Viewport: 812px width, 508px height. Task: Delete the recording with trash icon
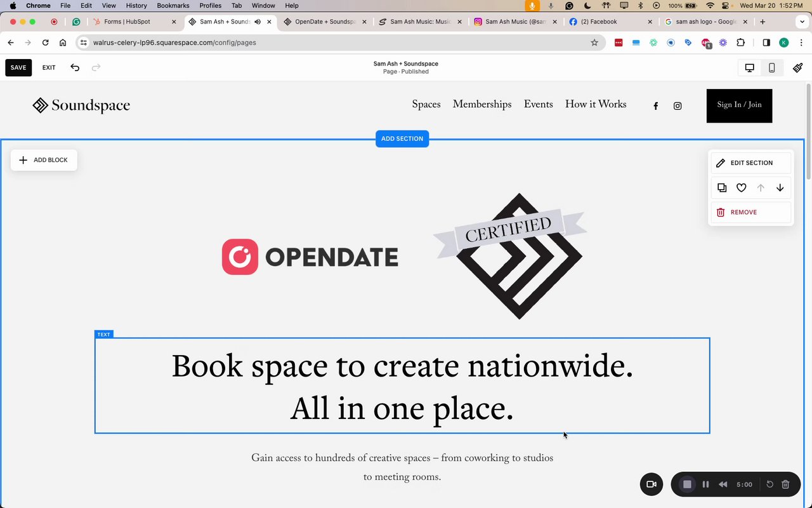tap(785, 485)
